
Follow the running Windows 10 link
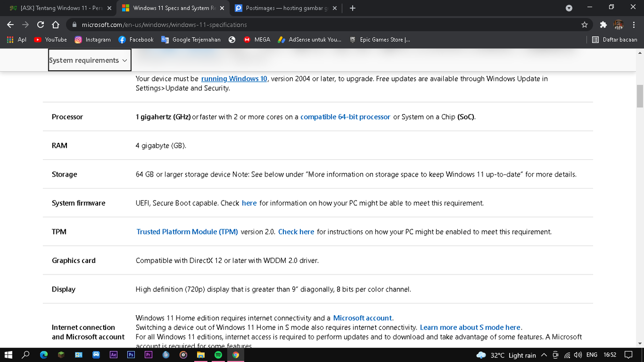pyautogui.click(x=234, y=78)
